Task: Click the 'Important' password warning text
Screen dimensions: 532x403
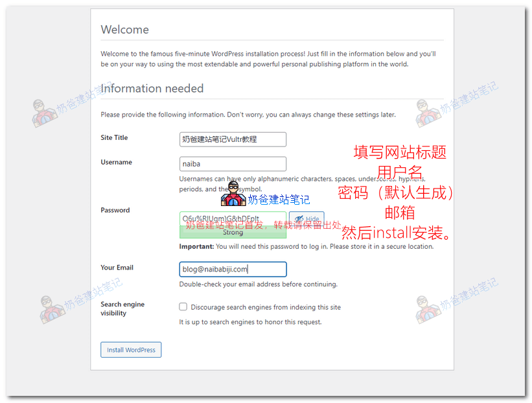Action: coord(259,246)
